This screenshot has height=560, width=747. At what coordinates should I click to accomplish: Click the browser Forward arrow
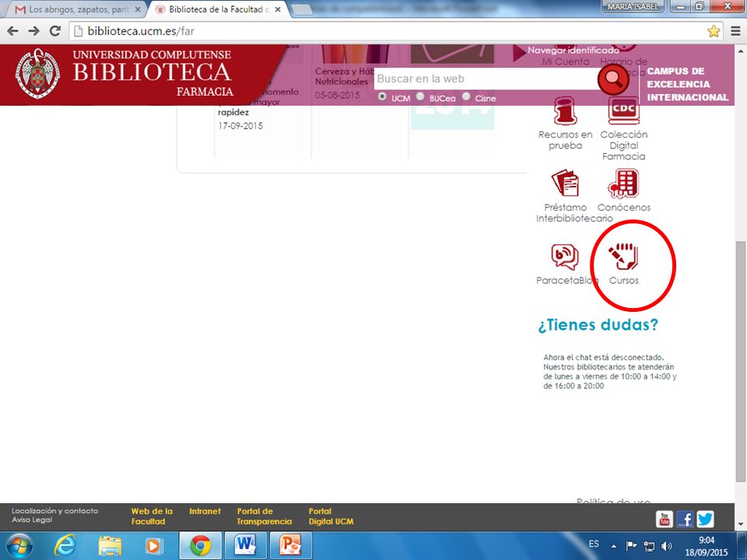click(33, 31)
